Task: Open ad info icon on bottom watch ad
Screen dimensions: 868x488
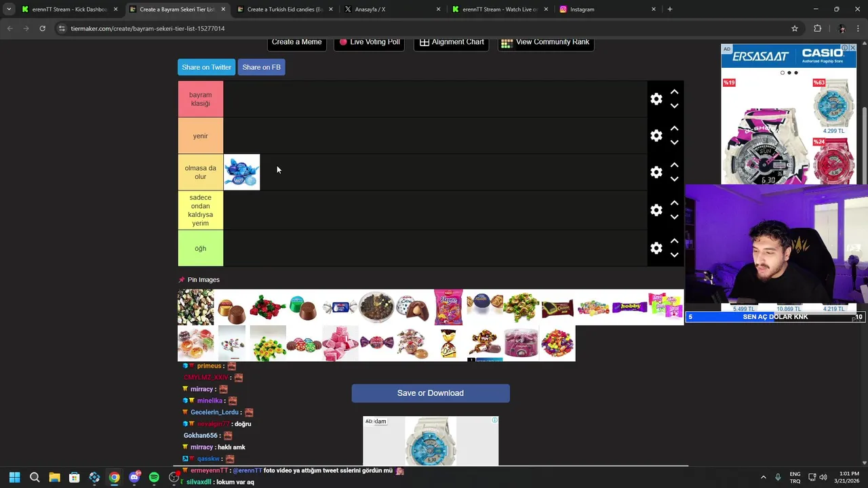Action: [494, 420]
